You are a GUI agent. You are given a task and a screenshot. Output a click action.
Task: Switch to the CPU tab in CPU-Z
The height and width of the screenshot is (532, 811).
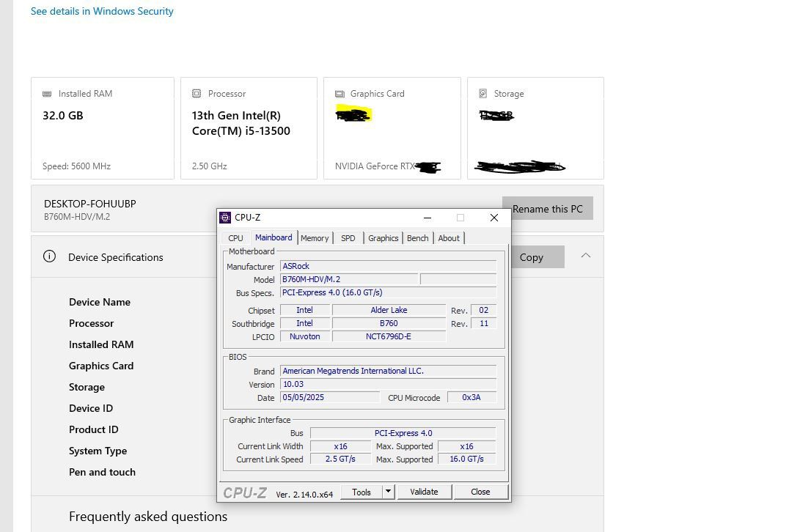point(235,238)
